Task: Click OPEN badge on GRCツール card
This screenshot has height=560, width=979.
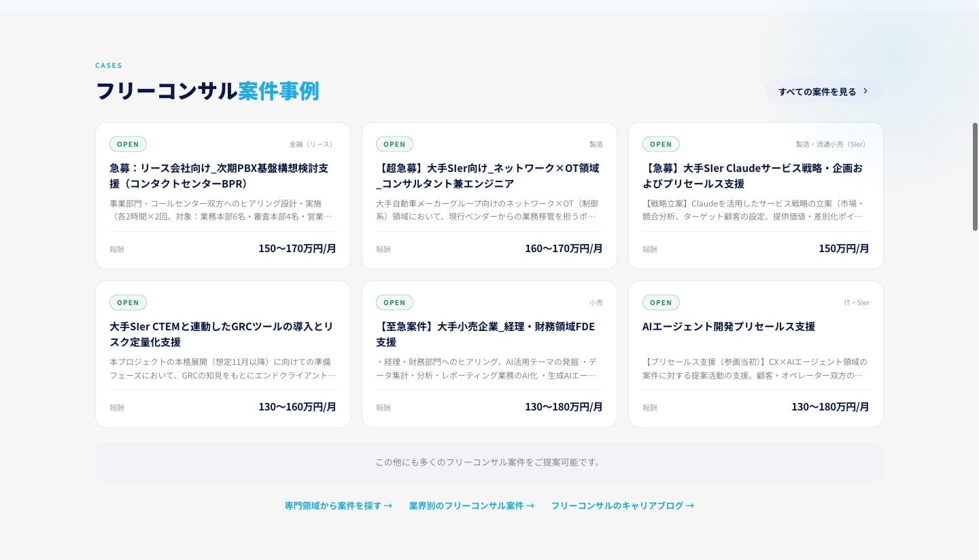Action: (128, 302)
